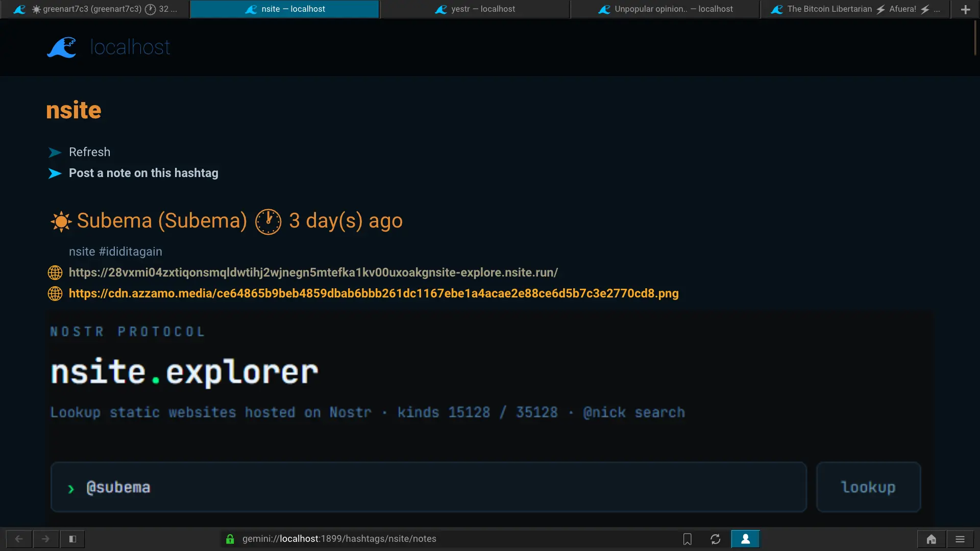Switch to the greenart7c3 tab

pyautogui.click(x=95, y=9)
